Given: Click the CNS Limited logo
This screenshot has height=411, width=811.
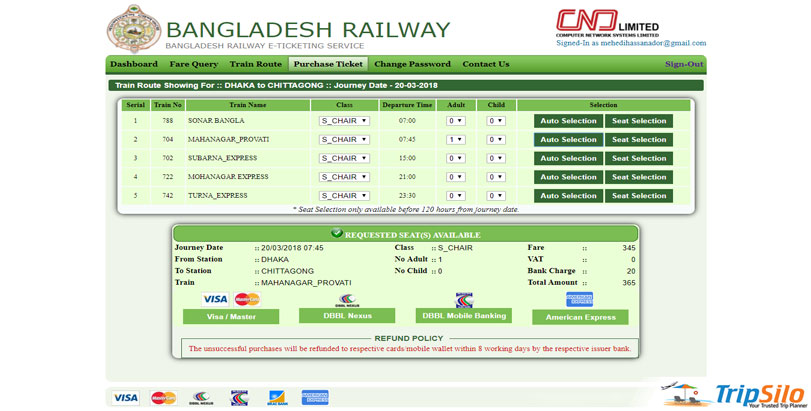Looking at the screenshot, I should [608, 23].
